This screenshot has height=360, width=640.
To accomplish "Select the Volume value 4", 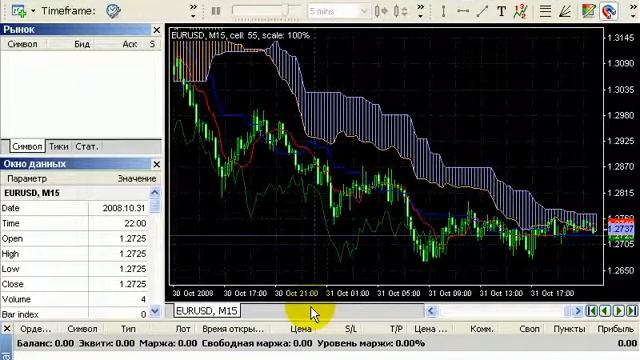I will pos(143,300).
